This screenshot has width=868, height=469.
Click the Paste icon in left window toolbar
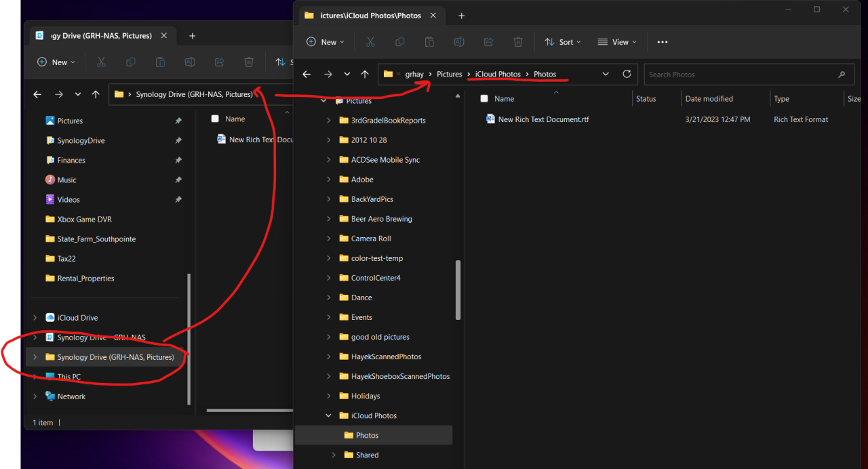[x=160, y=62]
